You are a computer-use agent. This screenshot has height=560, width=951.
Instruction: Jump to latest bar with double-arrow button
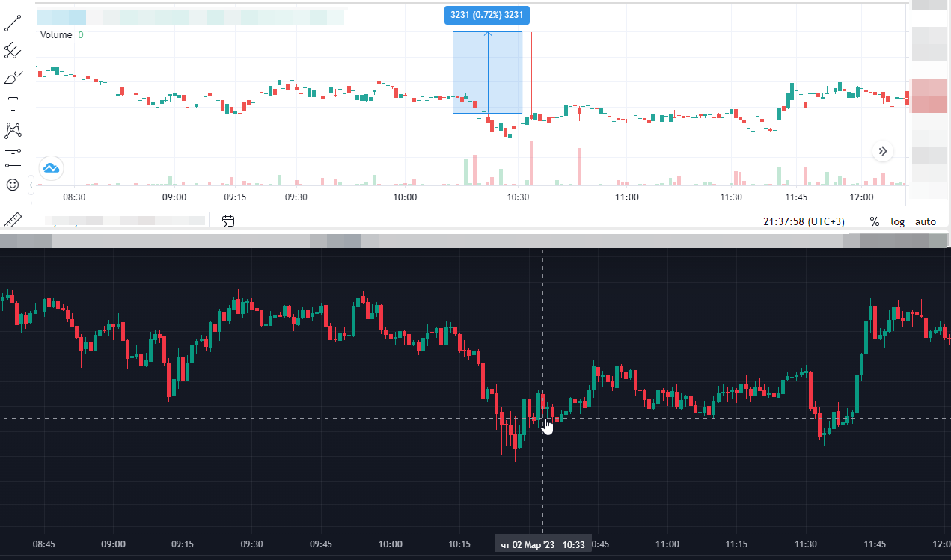point(883,152)
